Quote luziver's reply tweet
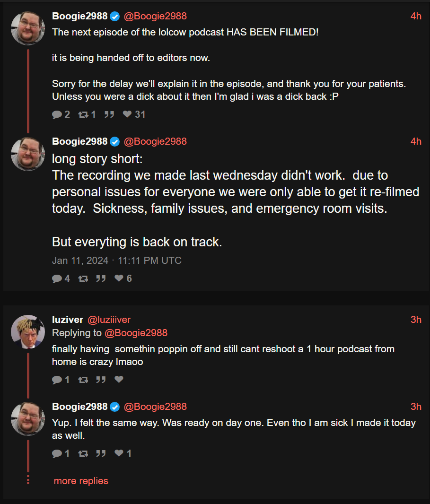This screenshot has width=430, height=504. [101, 379]
